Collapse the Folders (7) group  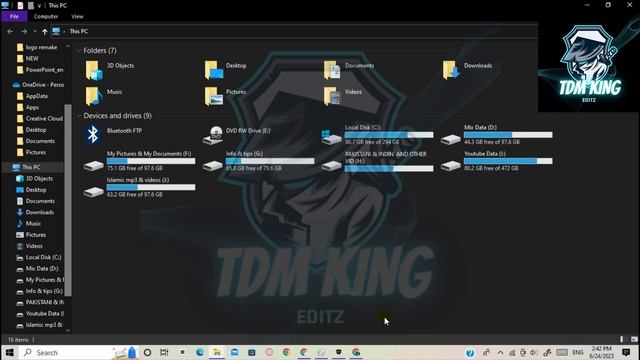(x=79, y=51)
